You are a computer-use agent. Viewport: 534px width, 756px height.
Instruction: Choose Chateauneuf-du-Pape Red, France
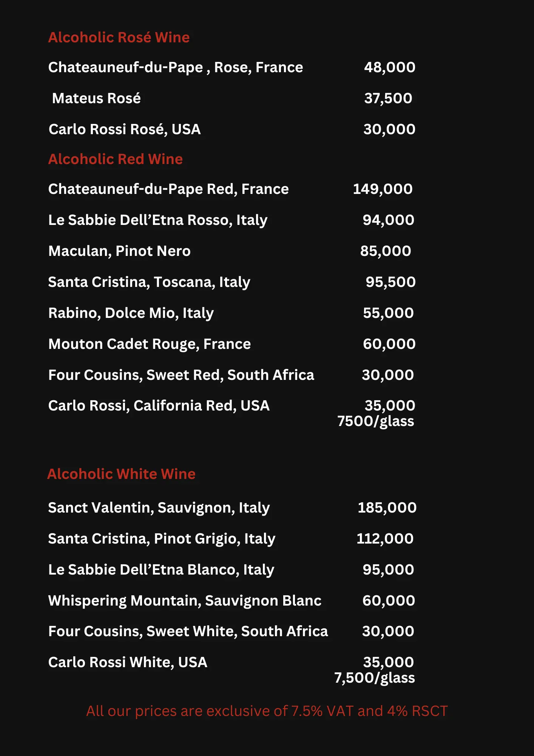click(168, 189)
